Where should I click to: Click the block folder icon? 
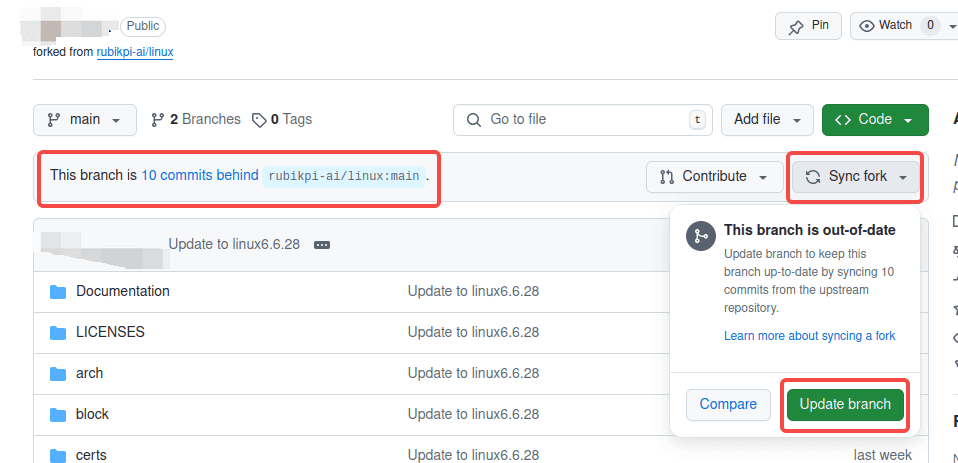(x=58, y=415)
